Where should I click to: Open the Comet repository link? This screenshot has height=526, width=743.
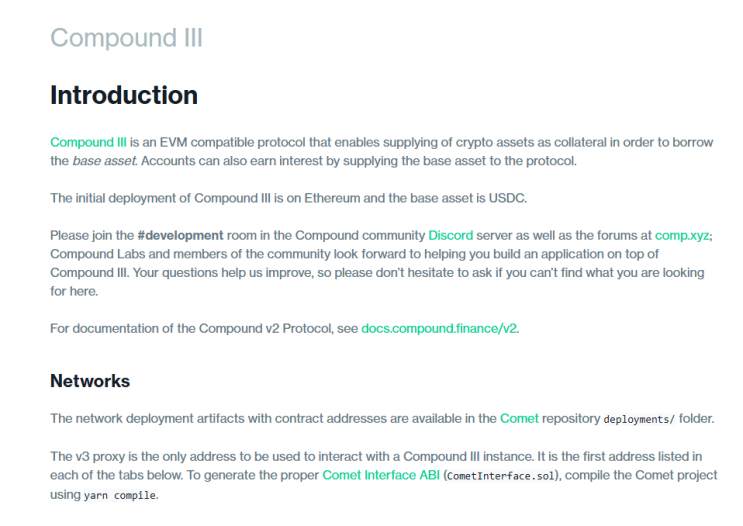coord(519,418)
